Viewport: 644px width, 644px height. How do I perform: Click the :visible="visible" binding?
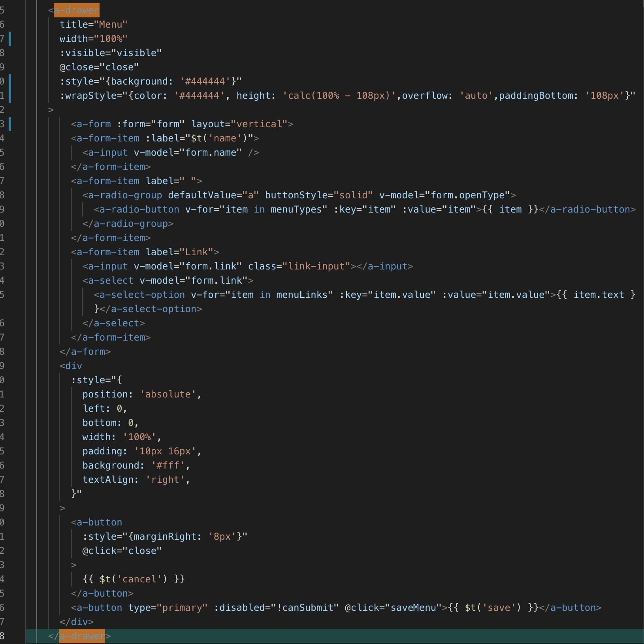pyautogui.click(x=111, y=53)
